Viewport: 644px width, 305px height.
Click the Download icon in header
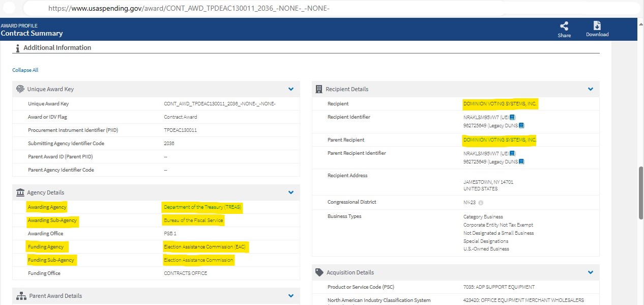597,26
